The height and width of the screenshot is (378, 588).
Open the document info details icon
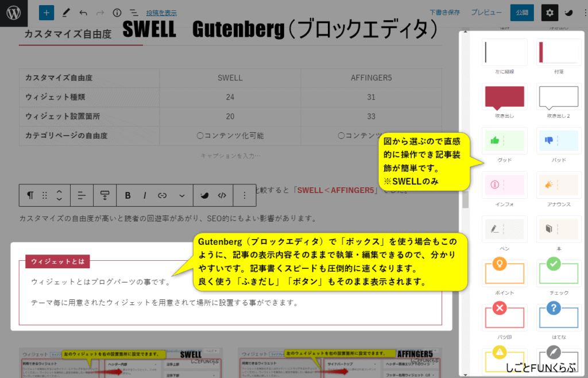(117, 13)
